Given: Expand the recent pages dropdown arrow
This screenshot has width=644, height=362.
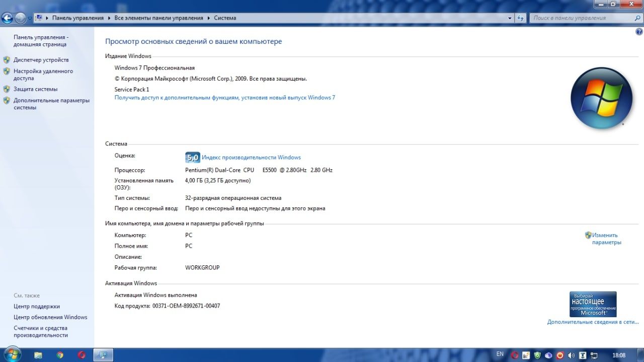Looking at the screenshot, I should pyautogui.click(x=30, y=18).
